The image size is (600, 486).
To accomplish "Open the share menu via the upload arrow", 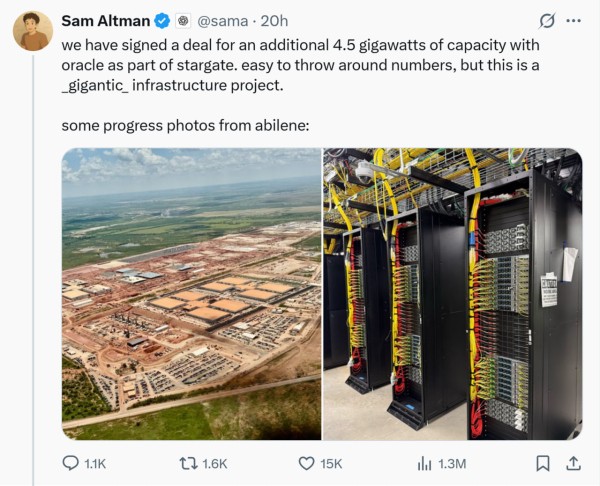I will (573, 463).
